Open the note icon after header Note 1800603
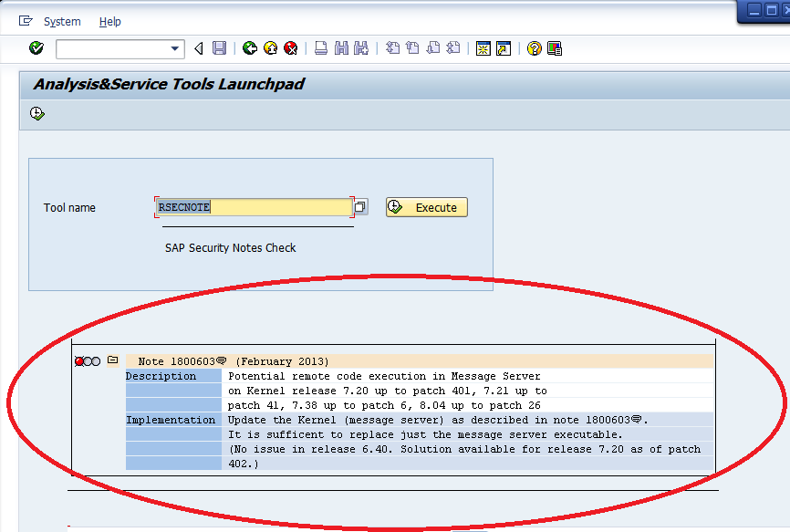 click(x=221, y=360)
